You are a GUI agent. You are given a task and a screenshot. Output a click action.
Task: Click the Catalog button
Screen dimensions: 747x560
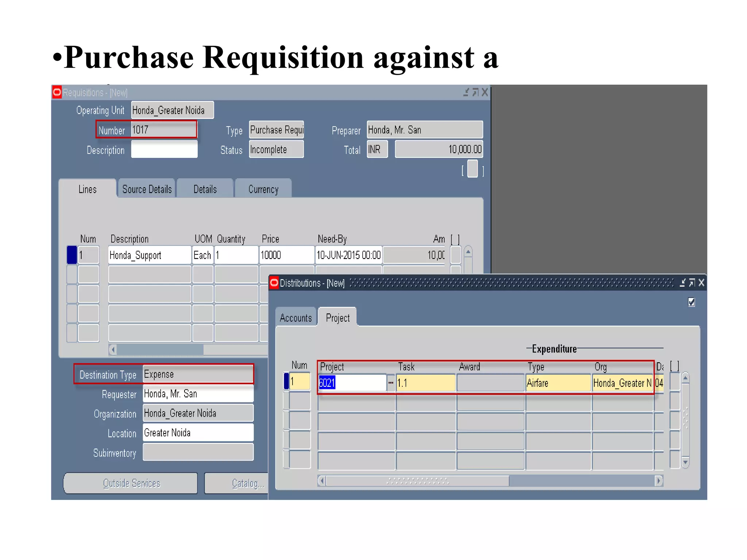tap(237, 483)
